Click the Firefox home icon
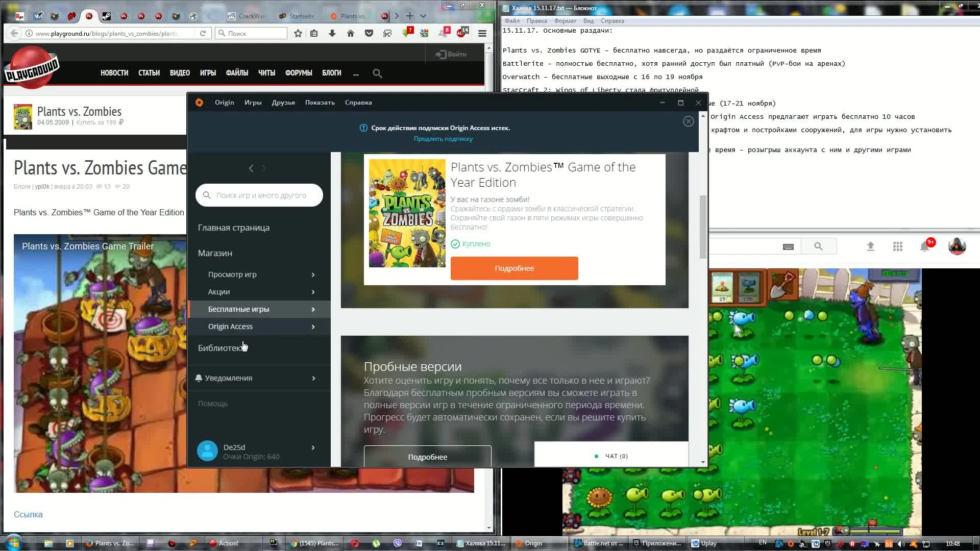Screen dimensions: 980x551 point(351,33)
